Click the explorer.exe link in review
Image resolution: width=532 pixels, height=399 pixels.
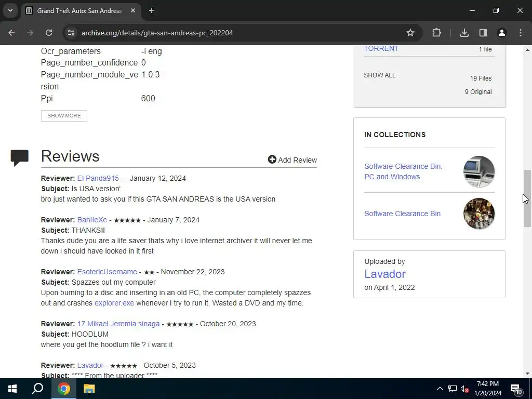tap(114, 303)
